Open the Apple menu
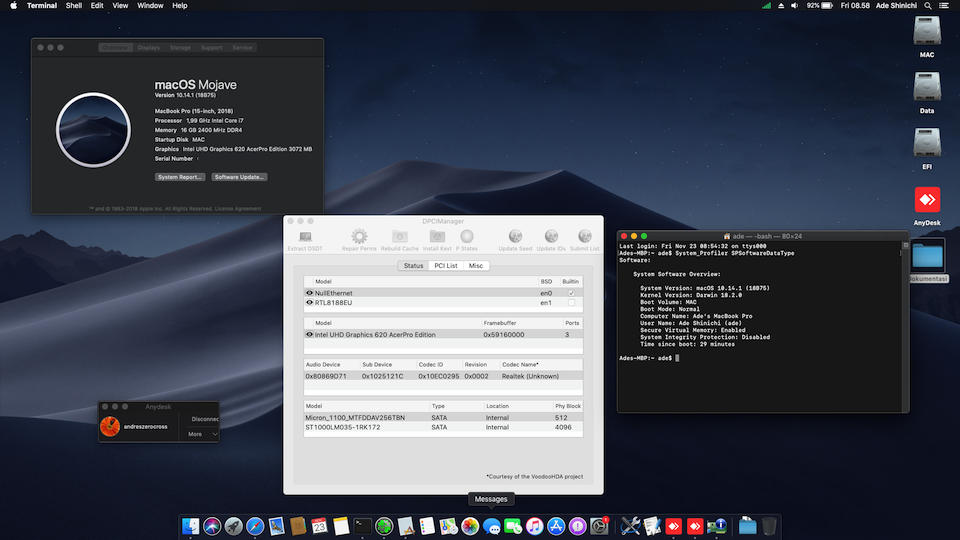960x540 pixels. pyautogui.click(x=13, y=6)
